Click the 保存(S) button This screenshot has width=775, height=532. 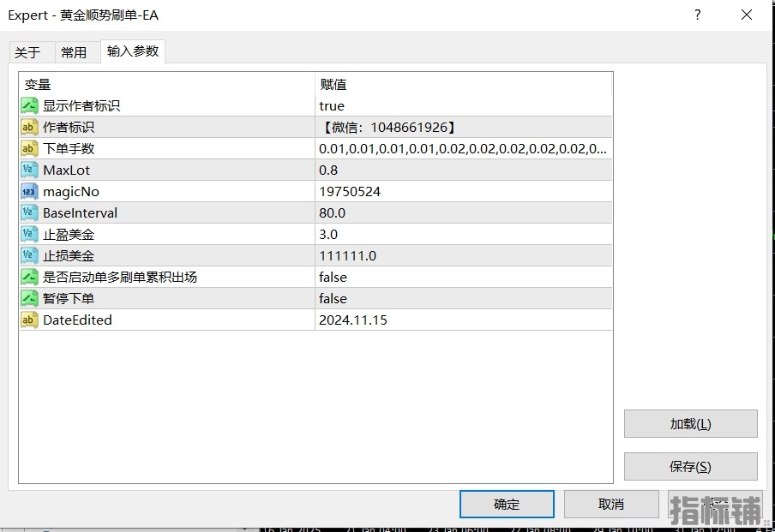tap(690, 467)
